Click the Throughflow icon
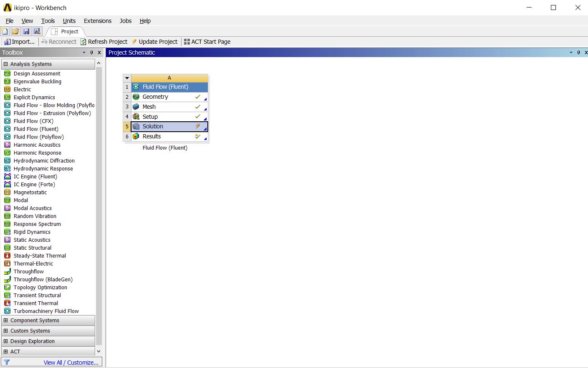The height and width of the screenshot is (368, 588). [7, 271]
